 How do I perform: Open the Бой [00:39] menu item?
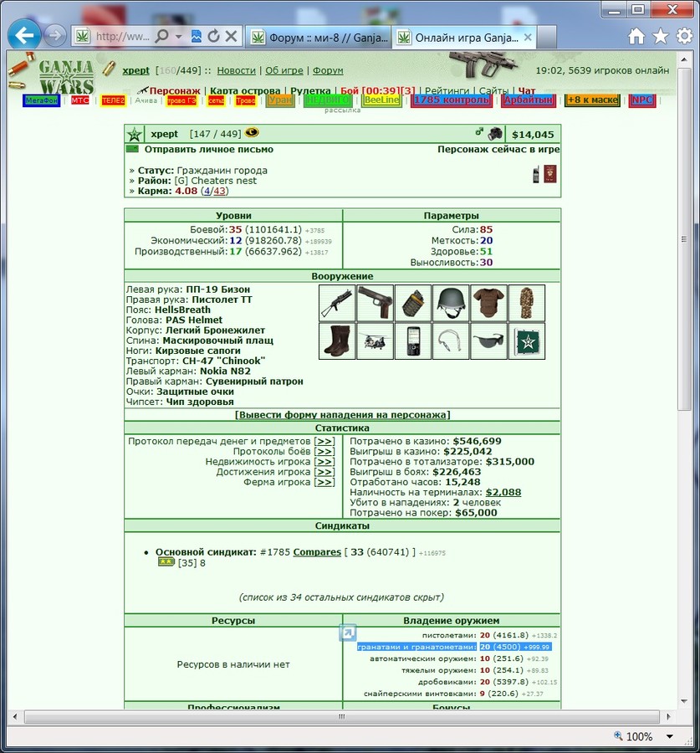[378, 90]
